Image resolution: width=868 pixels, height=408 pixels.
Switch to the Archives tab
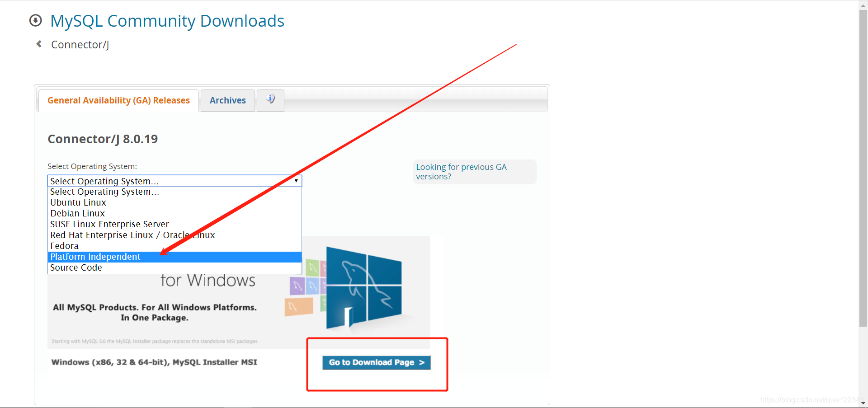point(227,100)
